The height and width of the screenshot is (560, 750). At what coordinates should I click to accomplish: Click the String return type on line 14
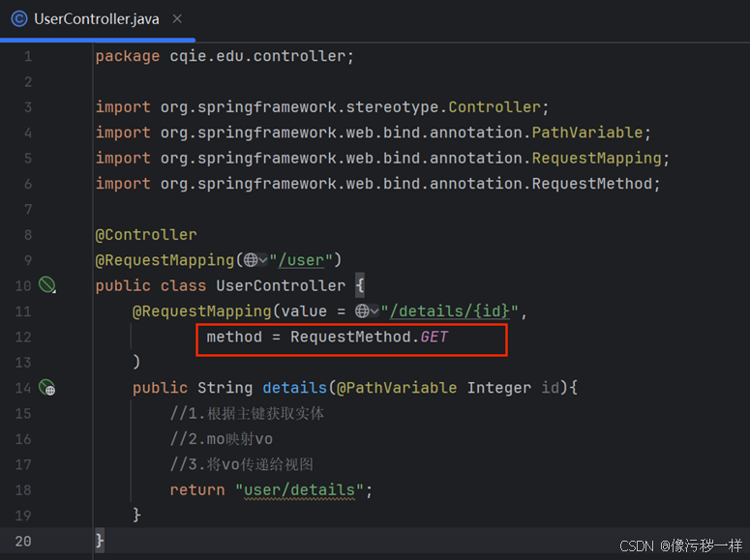(x=225, y=388)
